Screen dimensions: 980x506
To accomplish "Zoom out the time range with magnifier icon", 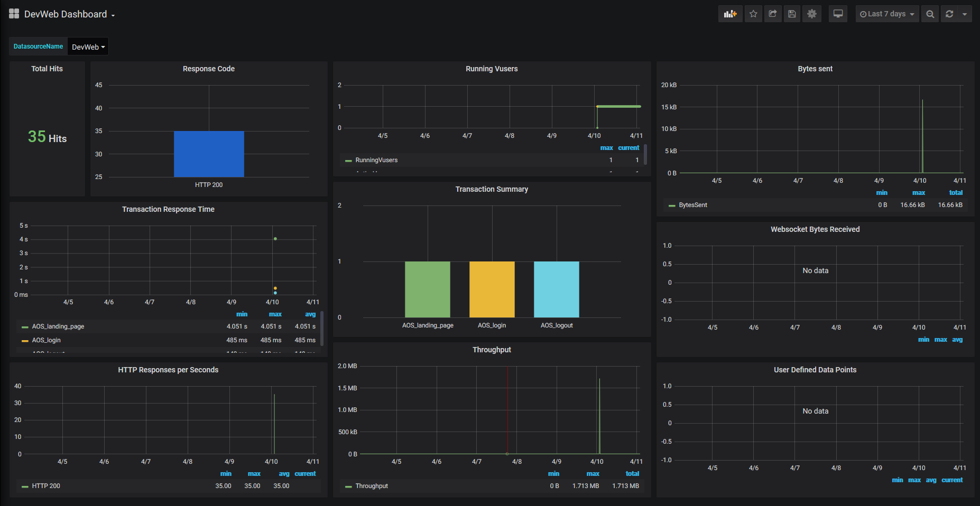I will coord(930,14).
